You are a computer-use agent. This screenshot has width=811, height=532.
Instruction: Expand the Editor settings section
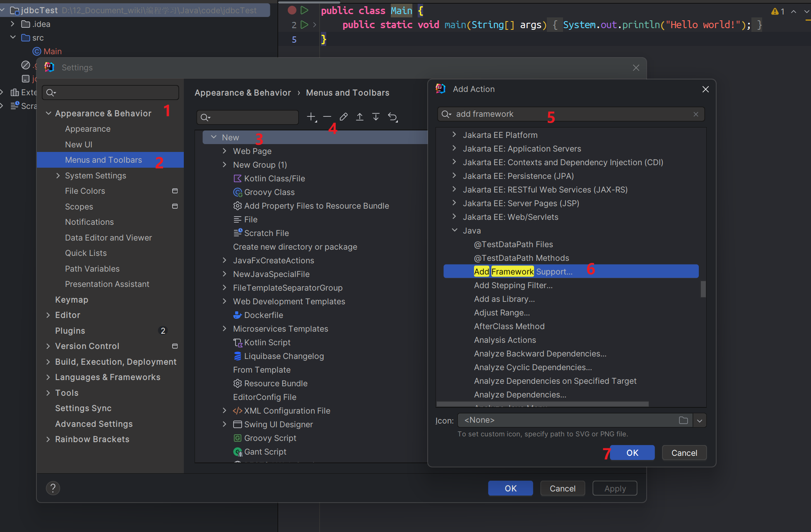pos(48,315)
